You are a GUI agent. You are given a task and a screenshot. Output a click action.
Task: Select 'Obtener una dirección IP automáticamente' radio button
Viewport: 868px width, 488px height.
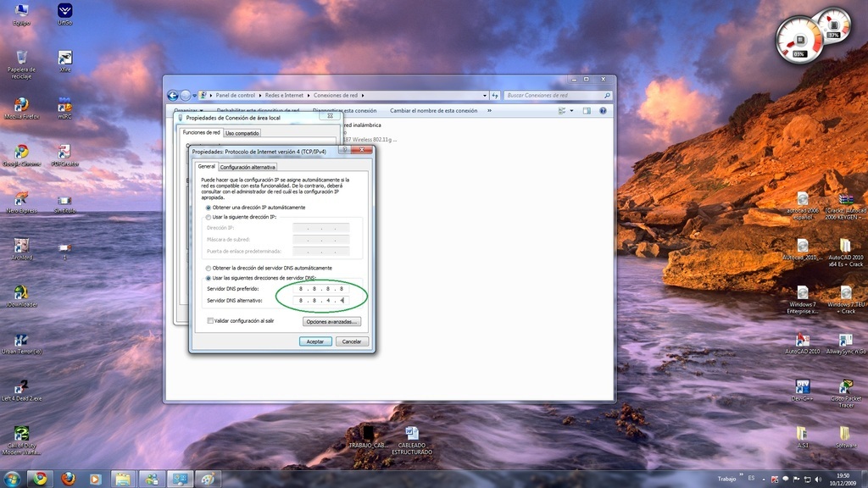209,208
